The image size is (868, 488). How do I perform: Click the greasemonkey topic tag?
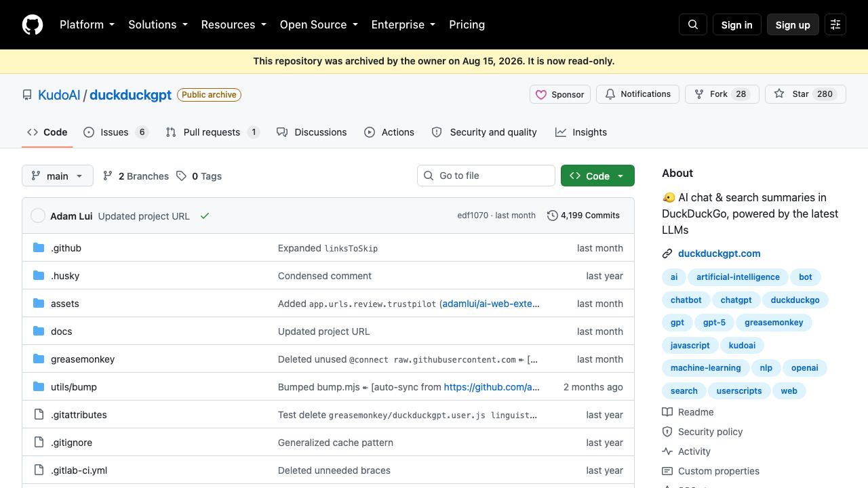(x=774, y=323)
